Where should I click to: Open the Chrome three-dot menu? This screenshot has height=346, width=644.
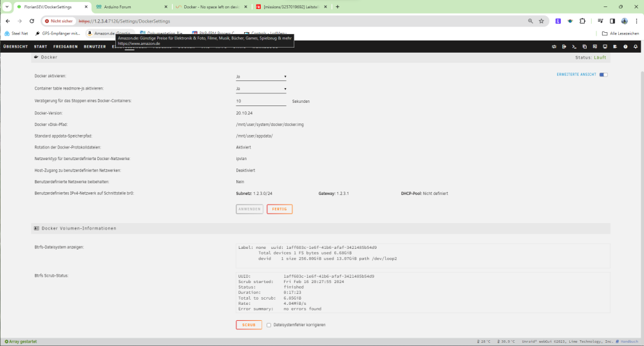coord(636,21)
